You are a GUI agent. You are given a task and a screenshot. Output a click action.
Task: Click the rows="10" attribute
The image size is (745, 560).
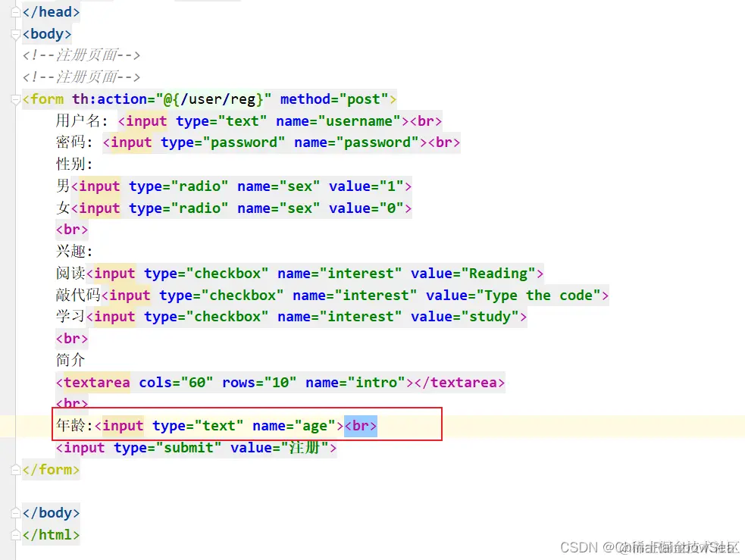(259, 383)
